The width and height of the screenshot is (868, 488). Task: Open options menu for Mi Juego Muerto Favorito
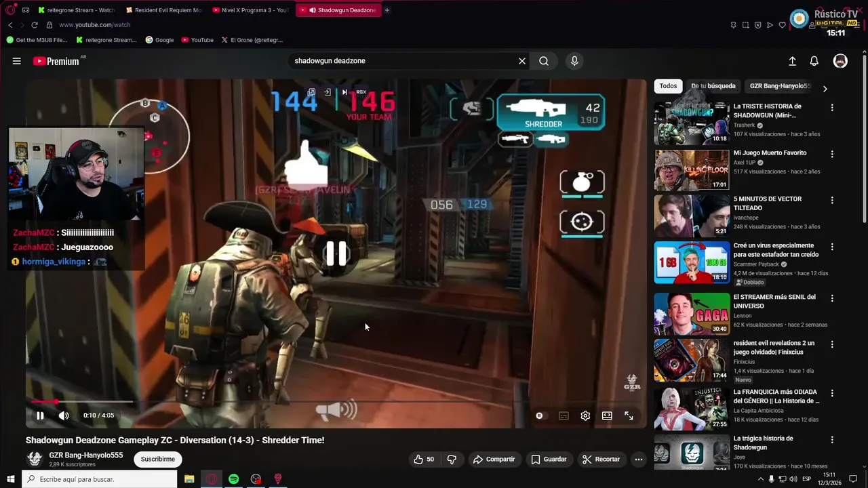tap(832, 155)
